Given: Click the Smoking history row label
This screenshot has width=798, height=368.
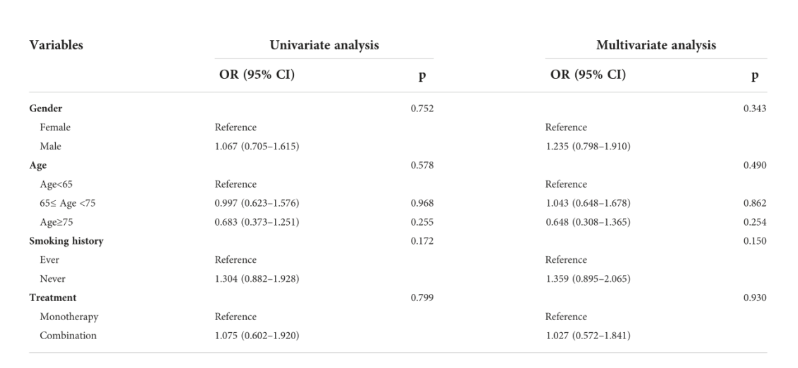Looking at the screenshot, I should 66,241.
